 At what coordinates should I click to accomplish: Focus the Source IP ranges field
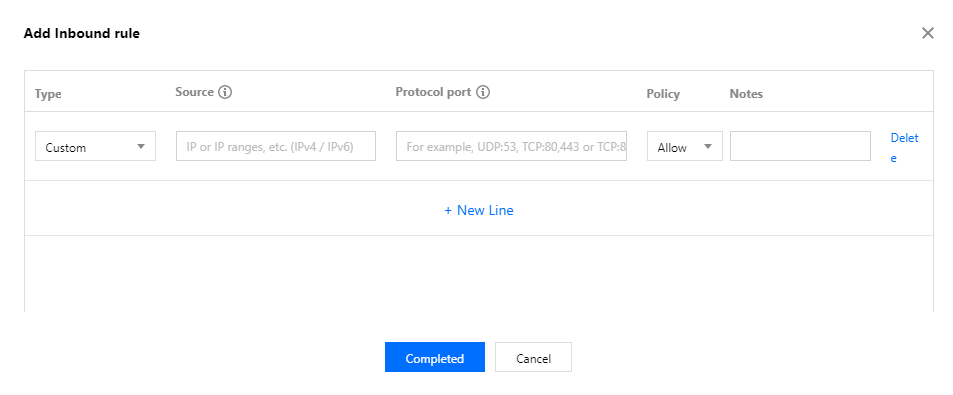[x=276, y=146]
